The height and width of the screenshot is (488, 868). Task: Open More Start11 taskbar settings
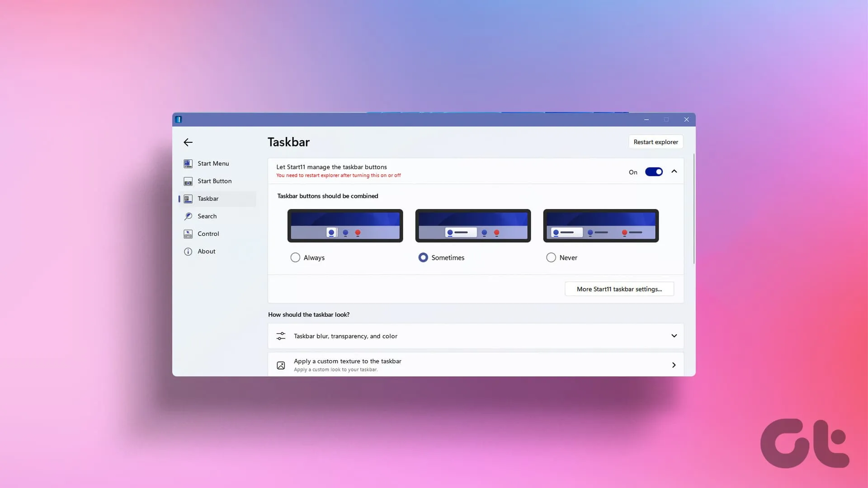619,289
